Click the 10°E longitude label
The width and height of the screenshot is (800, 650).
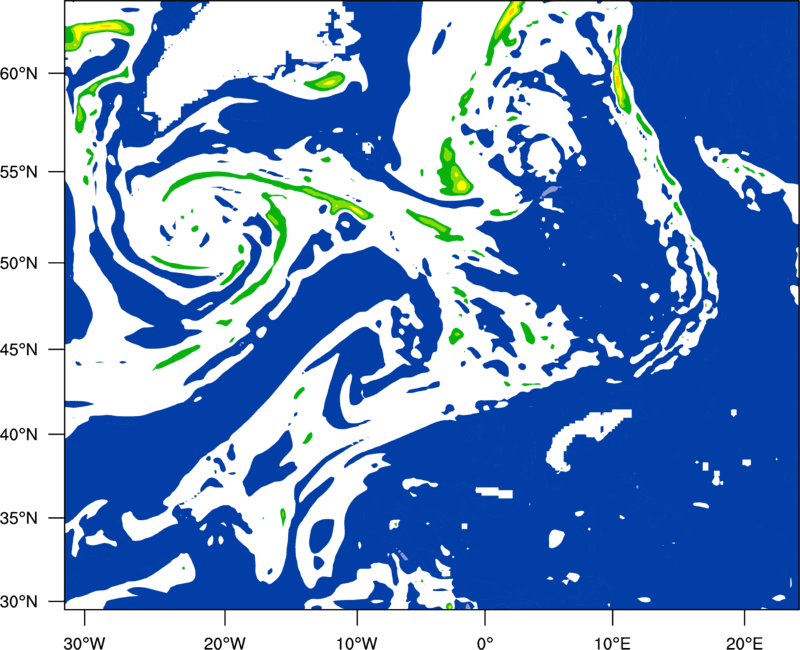click(x=612, y=643)
